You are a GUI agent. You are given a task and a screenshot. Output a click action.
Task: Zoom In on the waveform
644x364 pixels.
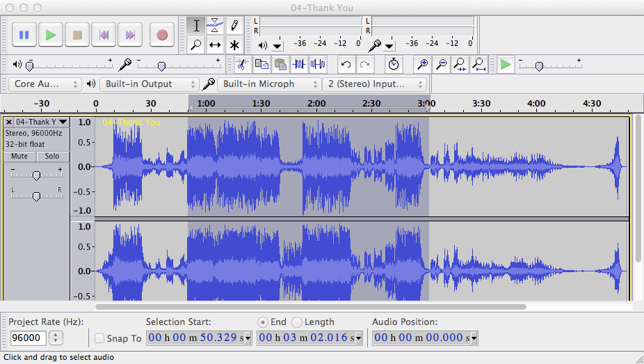(x=422, y=65)
